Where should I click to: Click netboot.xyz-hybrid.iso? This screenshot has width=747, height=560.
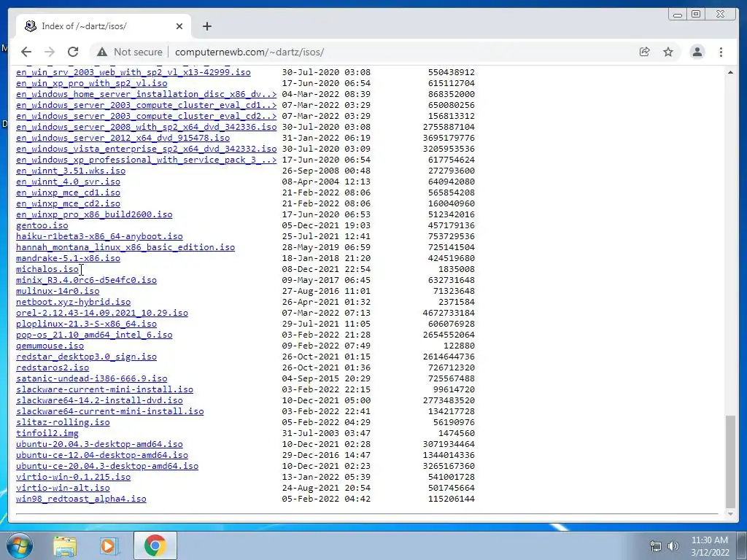point(74,302)
